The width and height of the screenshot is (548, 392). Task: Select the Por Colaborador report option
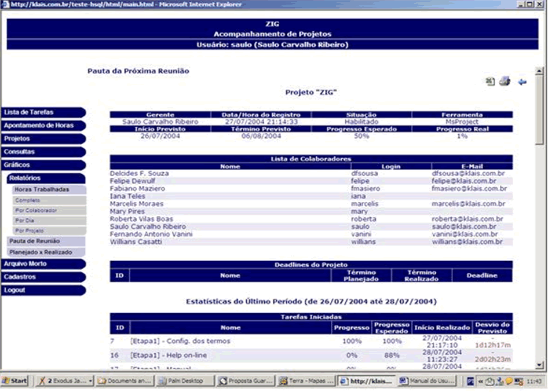tap(36, 210)
